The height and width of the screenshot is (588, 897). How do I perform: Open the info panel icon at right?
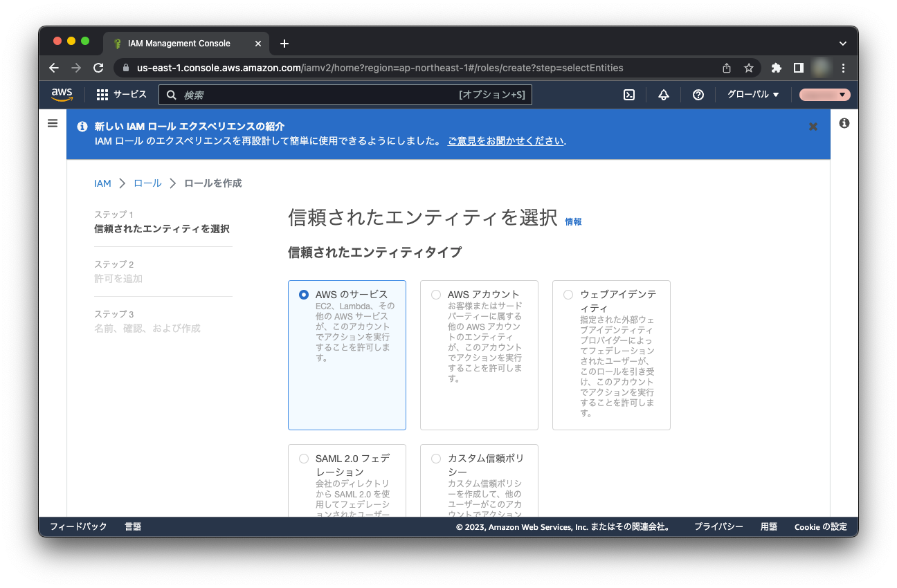(844, 123)
